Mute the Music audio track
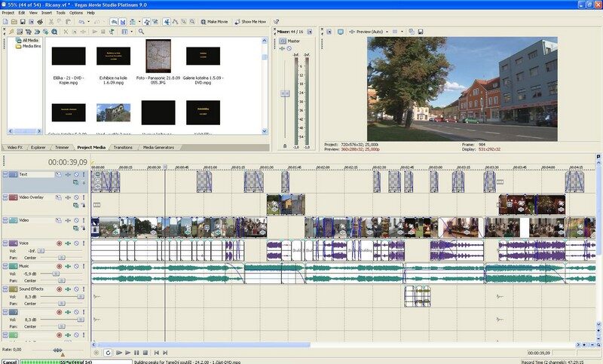Viewport: 603px width, 364px height. pyautogui.click(x=76, y=266)
